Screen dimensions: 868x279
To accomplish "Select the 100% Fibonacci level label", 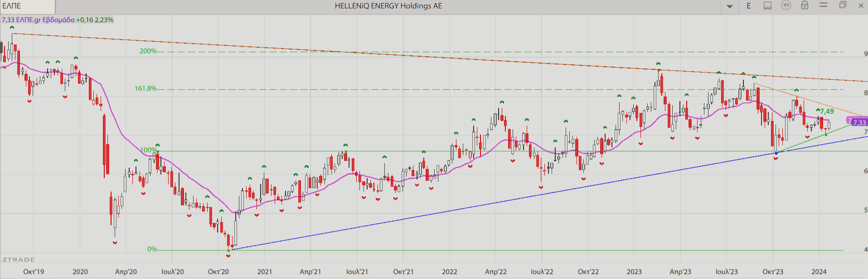I will point(149,150).
